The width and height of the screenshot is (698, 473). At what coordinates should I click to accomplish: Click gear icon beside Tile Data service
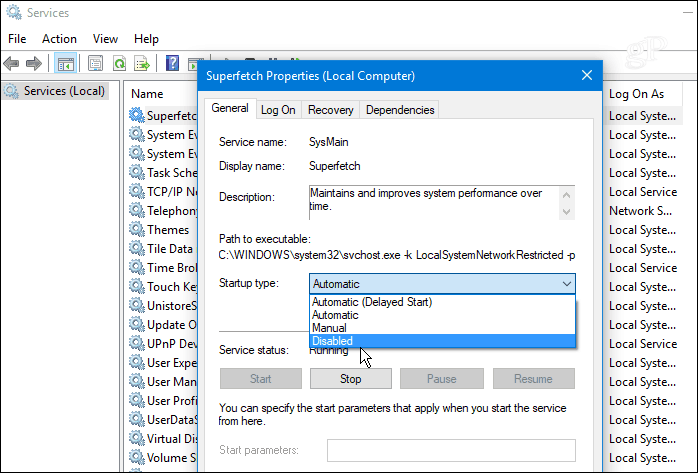coord(137,248)
